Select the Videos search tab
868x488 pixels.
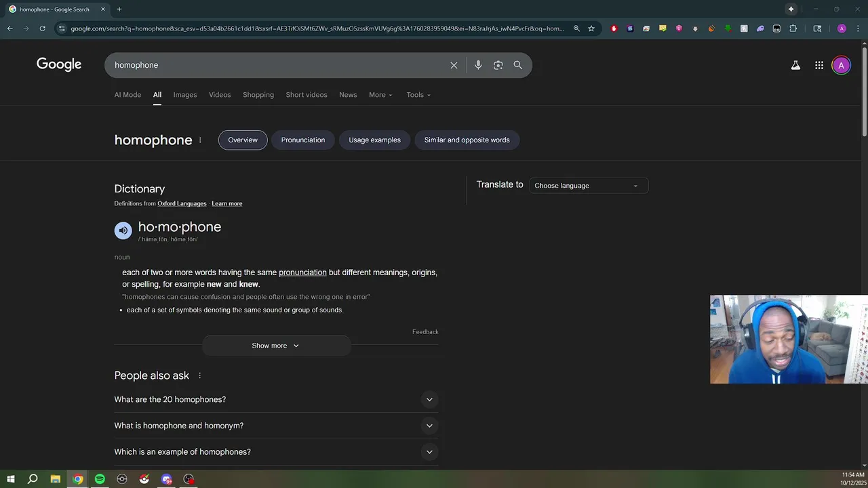pos(220,95)
